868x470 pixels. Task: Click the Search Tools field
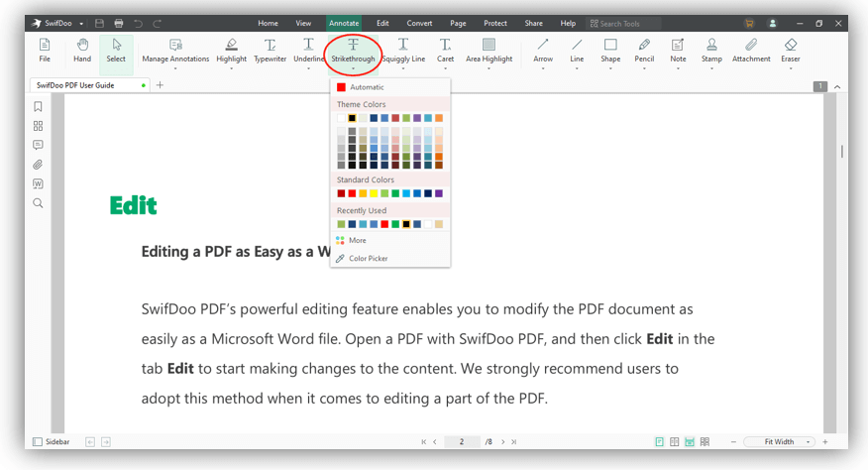[624, 23]
